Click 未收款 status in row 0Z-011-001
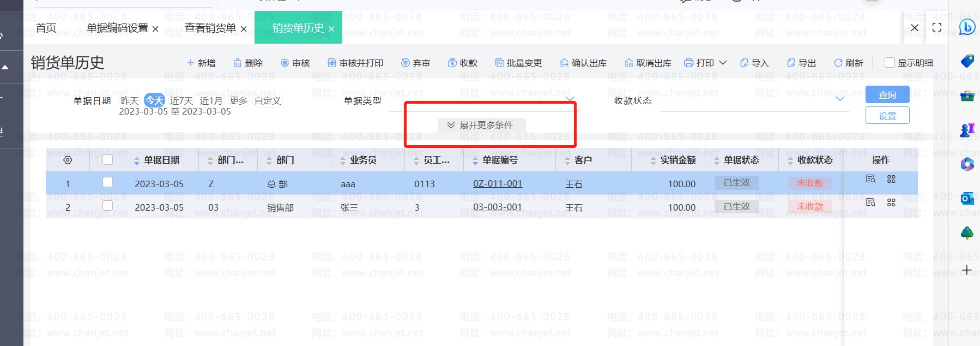 click(x=810, y=183)
